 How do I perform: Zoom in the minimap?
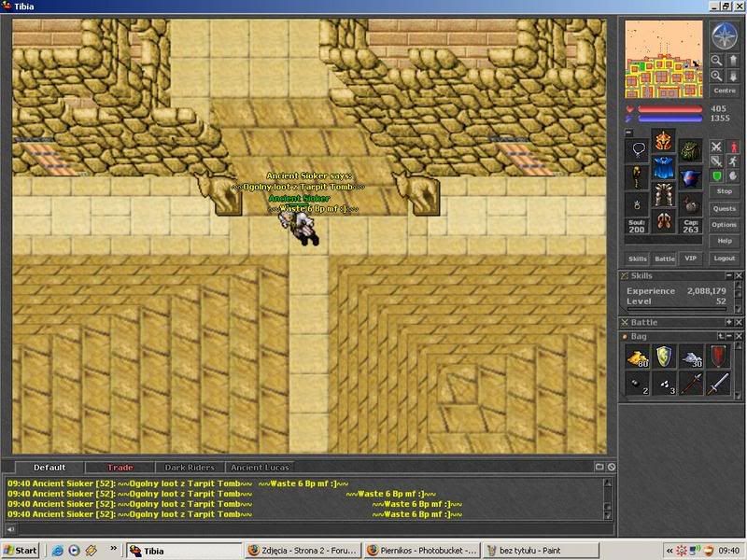point(716,77)
